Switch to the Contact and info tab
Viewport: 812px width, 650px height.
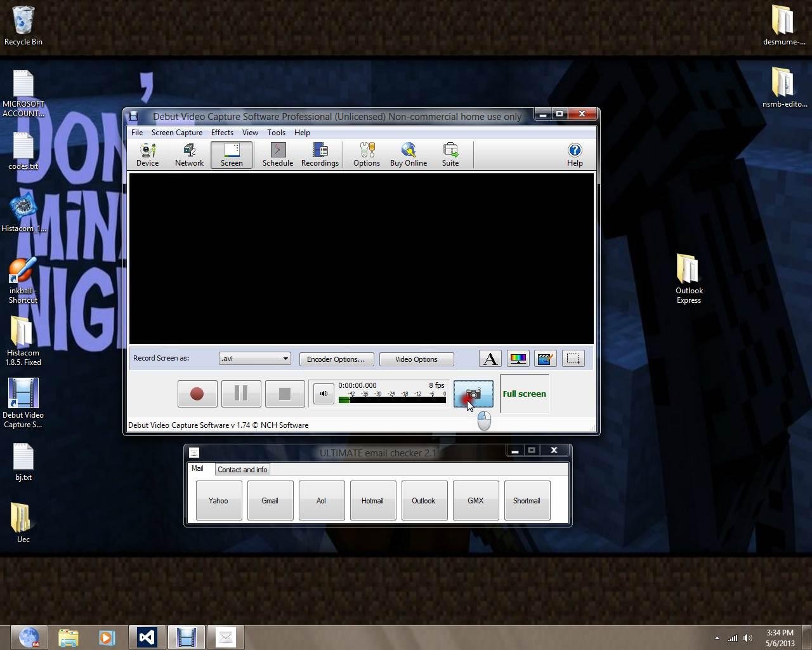click(x=242, y=470)
